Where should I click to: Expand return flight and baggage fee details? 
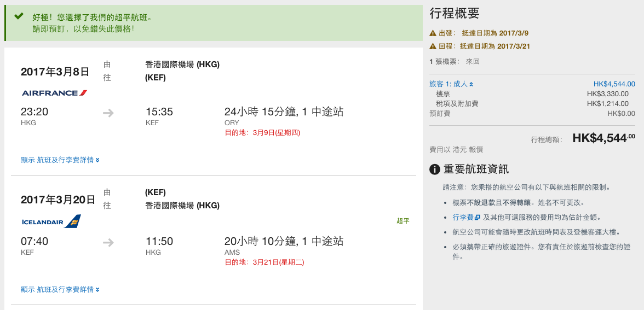coord(60,290)
